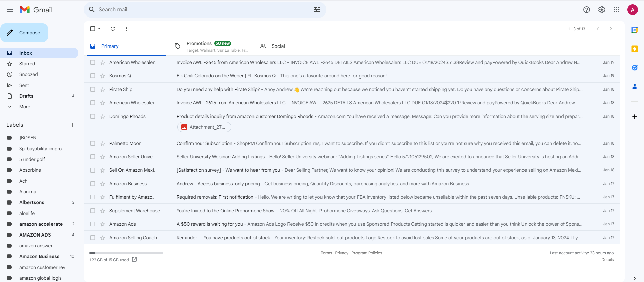This screenshot has width=644, height=282.
Task: Open Google Tasks side panel icon
Action: tap(635, 68)
